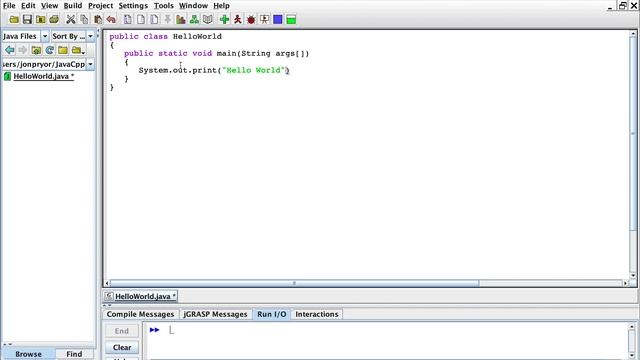
Task: Click the blue square toolbar icon
Action: click(x=278, y=19)
